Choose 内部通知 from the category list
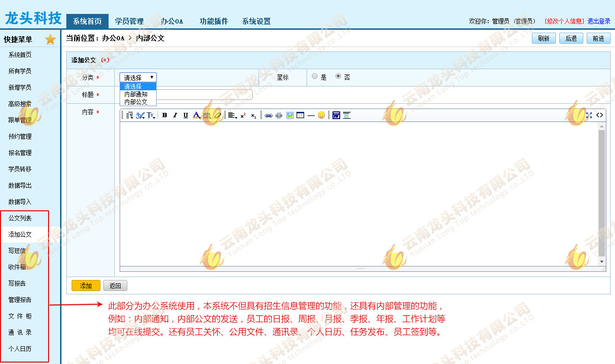 tap(136, 94)
